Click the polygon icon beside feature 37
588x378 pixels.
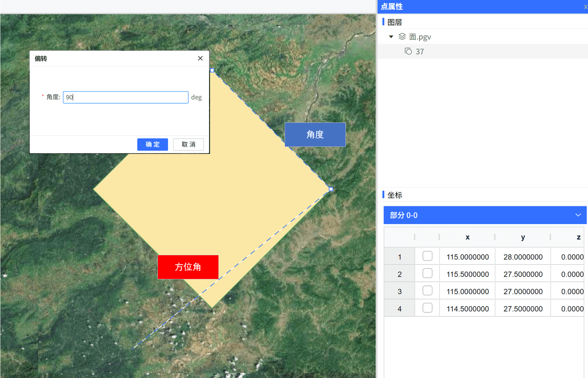click(x=408, y=52)
